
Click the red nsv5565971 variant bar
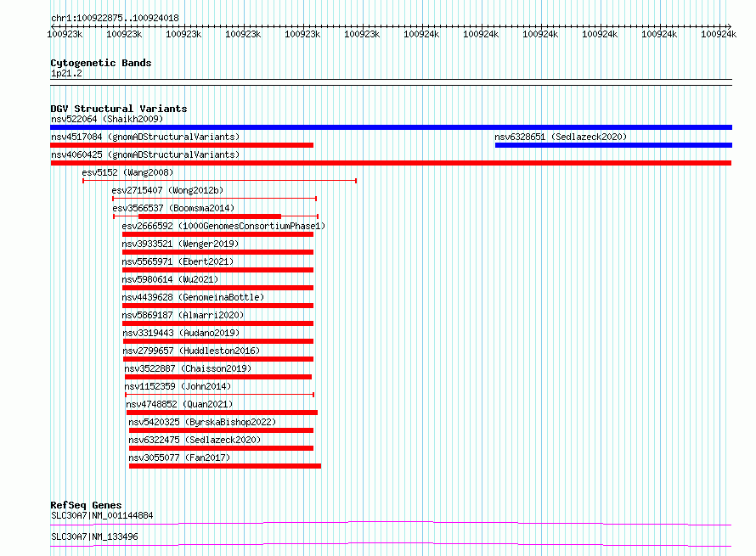click(218, 270)
